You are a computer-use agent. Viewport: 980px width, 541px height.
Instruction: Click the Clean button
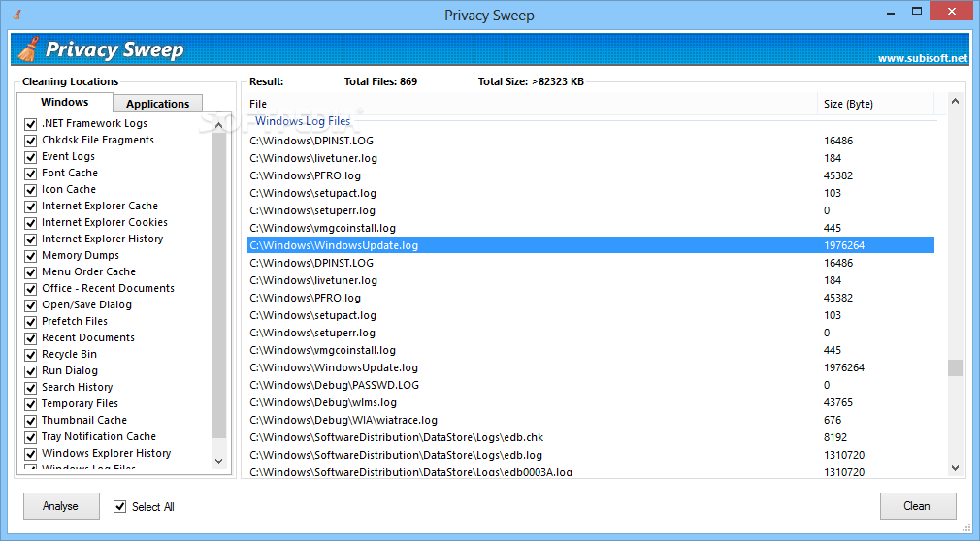coord(918,506)
